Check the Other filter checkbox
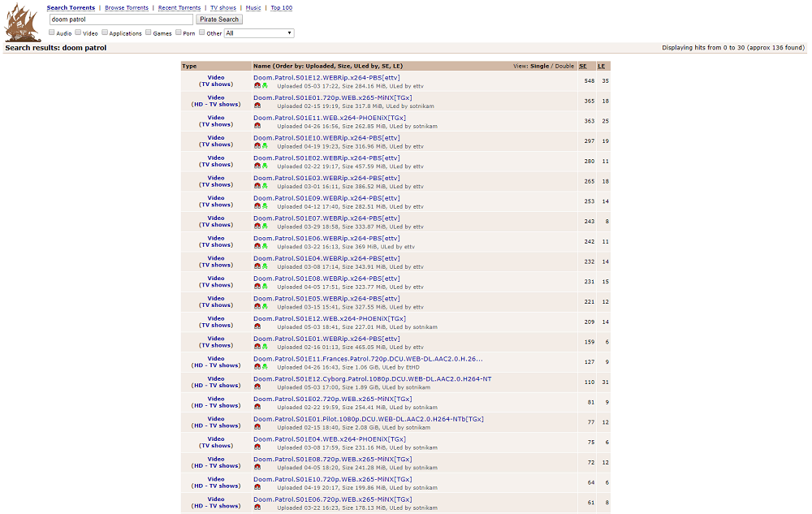This screenshot has height=514, width=812. click(202, 32)
